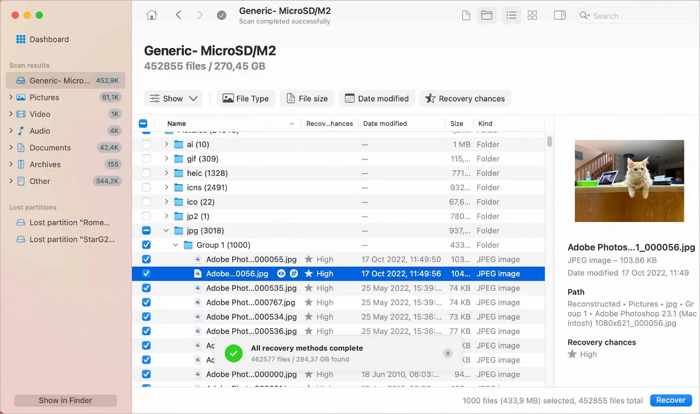Click the scan completed checkmark icon

(221, 16)
